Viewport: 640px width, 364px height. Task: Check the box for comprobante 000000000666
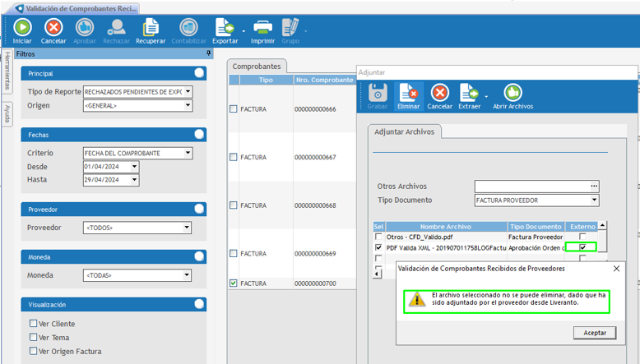[233, 108]
